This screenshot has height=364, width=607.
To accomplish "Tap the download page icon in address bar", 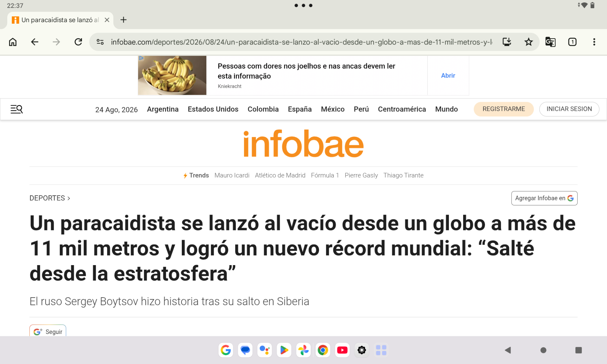I will click(507, 42).
